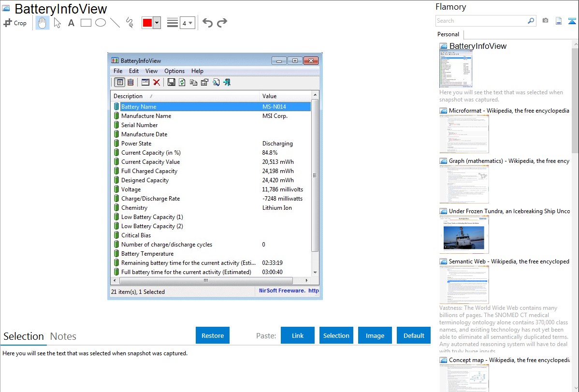Viewport: 579px width, 392px height.
Task: Click the vertical scrollbar down arrow in list
Action: [315, 272]
